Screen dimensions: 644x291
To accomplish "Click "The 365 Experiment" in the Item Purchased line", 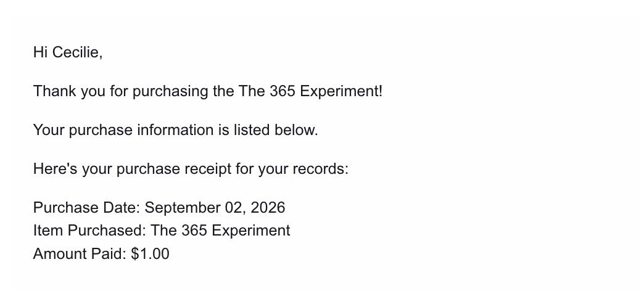I will 221,231.
